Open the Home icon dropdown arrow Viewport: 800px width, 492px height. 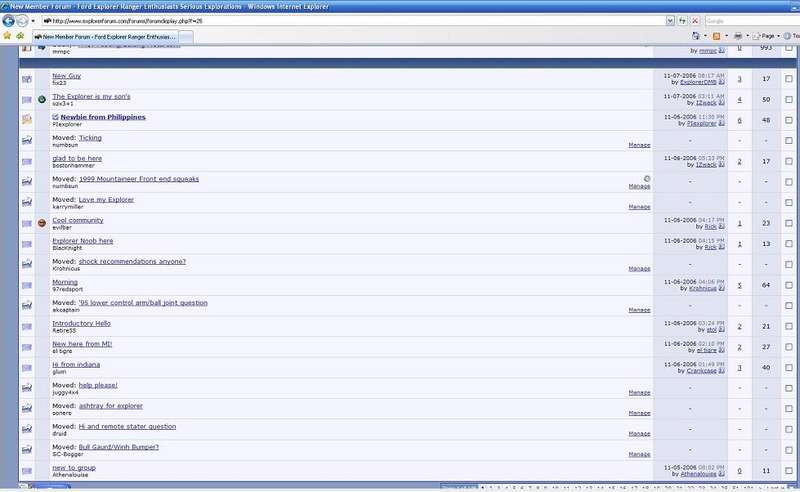tap(705, 36)
